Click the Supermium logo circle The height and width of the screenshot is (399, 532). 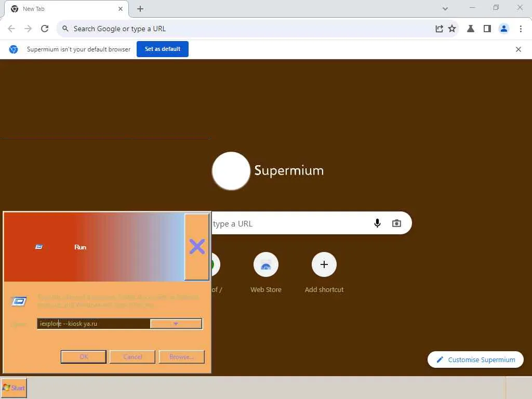point(231,170)
